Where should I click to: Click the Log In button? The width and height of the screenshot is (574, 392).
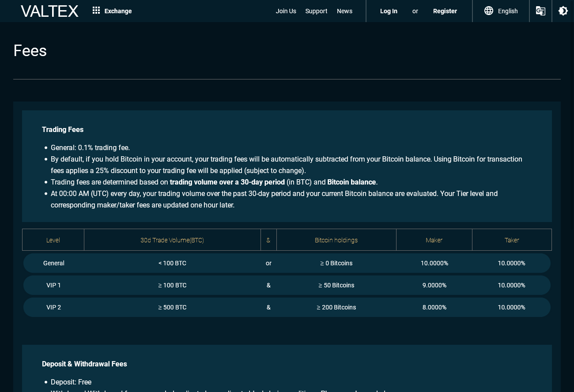coord(389,11)
